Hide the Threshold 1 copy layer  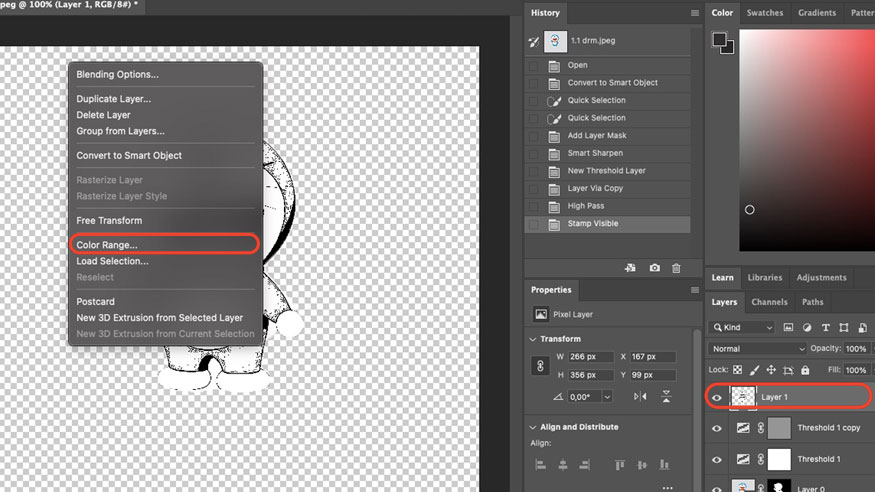point(716,428)
